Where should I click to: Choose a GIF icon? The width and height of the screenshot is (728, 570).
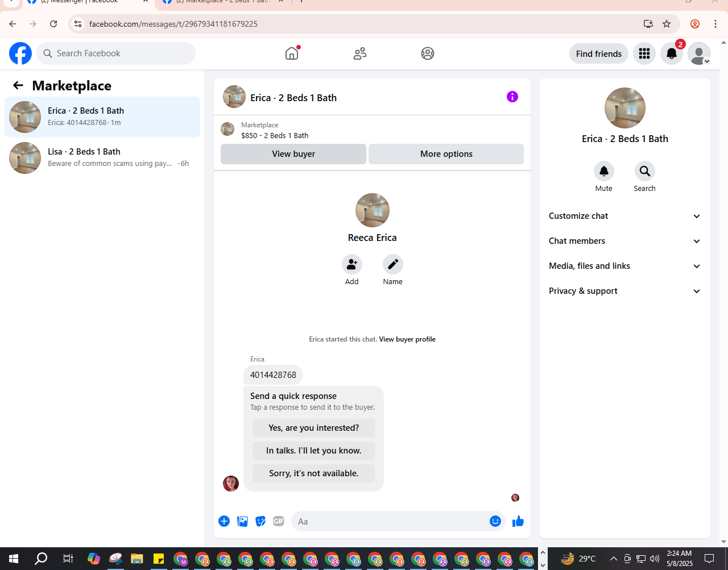click(279, 521)
